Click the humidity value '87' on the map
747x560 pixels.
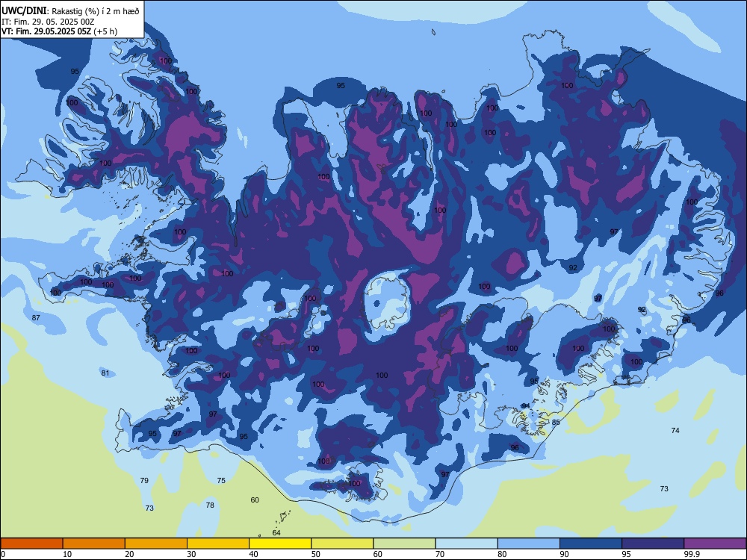36,317
